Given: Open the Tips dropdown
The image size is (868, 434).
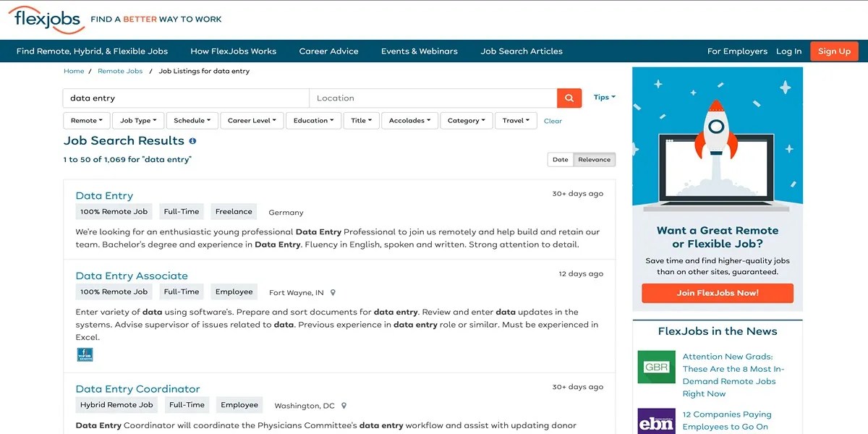Looking at the screenshot, I should click(x=604, y=97).
